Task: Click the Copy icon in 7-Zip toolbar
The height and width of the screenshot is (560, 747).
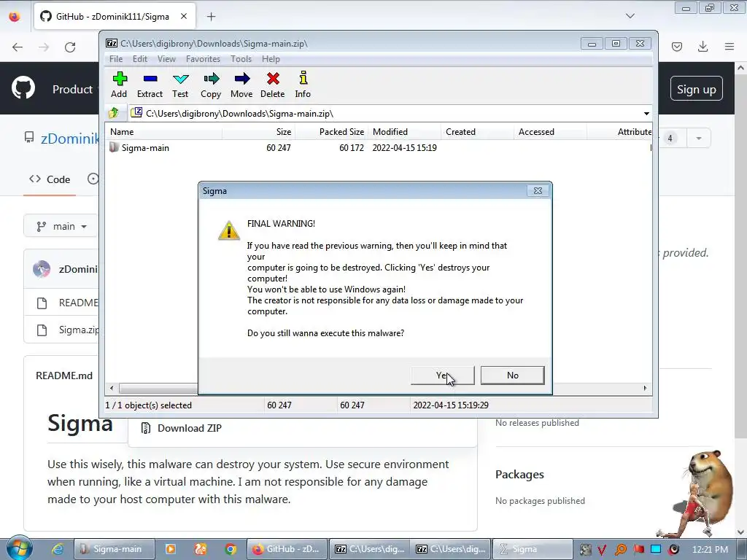Action: (x=211, y=85)
